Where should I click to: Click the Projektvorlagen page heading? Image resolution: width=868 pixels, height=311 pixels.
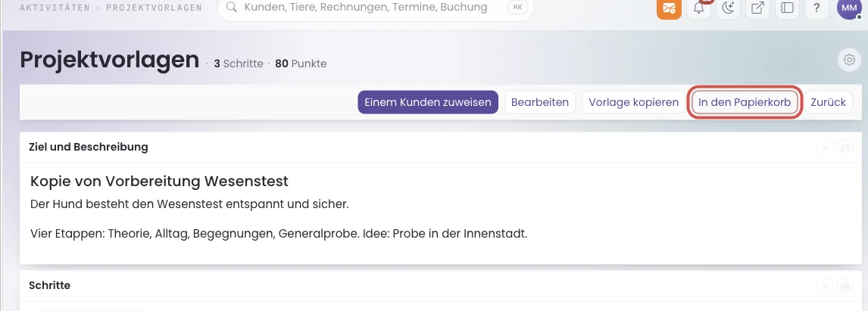coord(110,60)
